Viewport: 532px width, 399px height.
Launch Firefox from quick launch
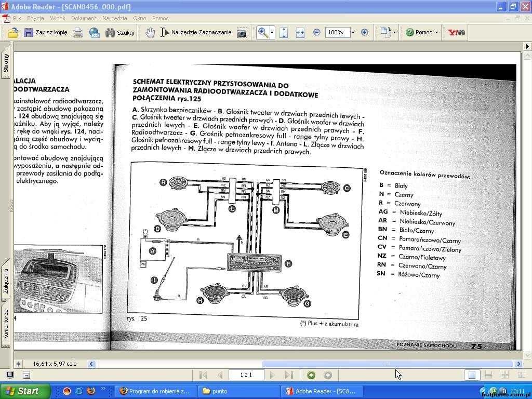[91, 391]
